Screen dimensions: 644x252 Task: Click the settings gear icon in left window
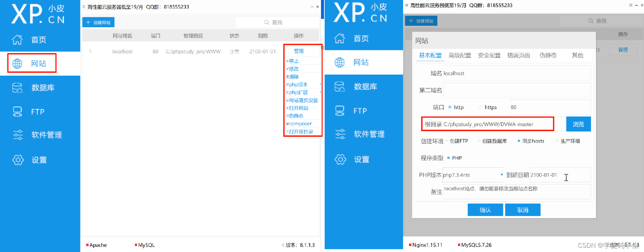18,160
